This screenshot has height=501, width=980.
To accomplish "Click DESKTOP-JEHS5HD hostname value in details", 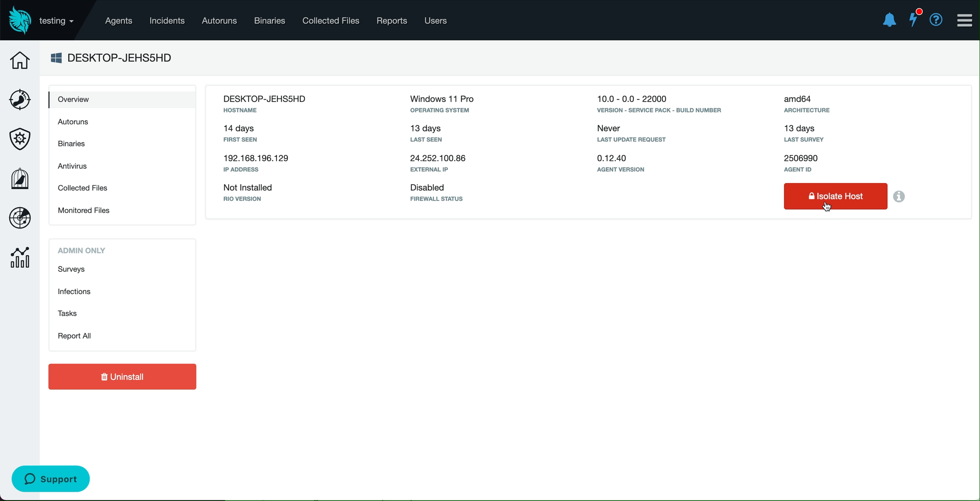I will point(264,99).
